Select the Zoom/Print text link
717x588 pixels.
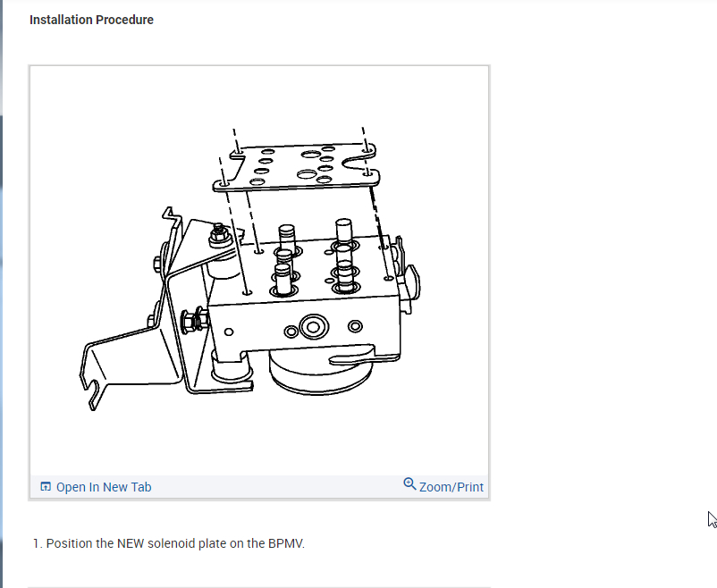coord(451,487)
